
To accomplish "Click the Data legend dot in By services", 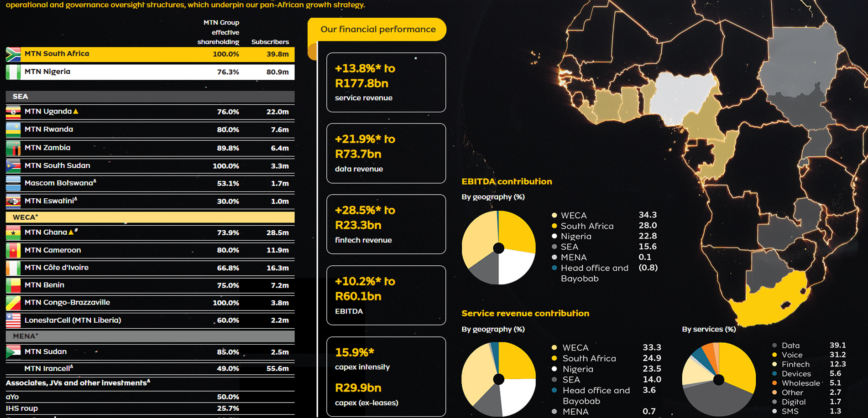I will coord(774,346).
